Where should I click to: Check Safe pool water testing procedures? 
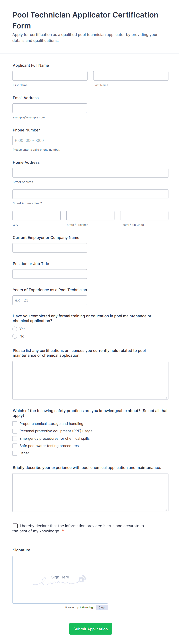[15, 446]
